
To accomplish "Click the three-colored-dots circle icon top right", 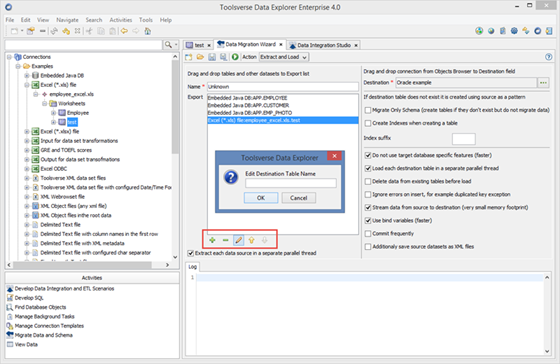I will 479,31.
